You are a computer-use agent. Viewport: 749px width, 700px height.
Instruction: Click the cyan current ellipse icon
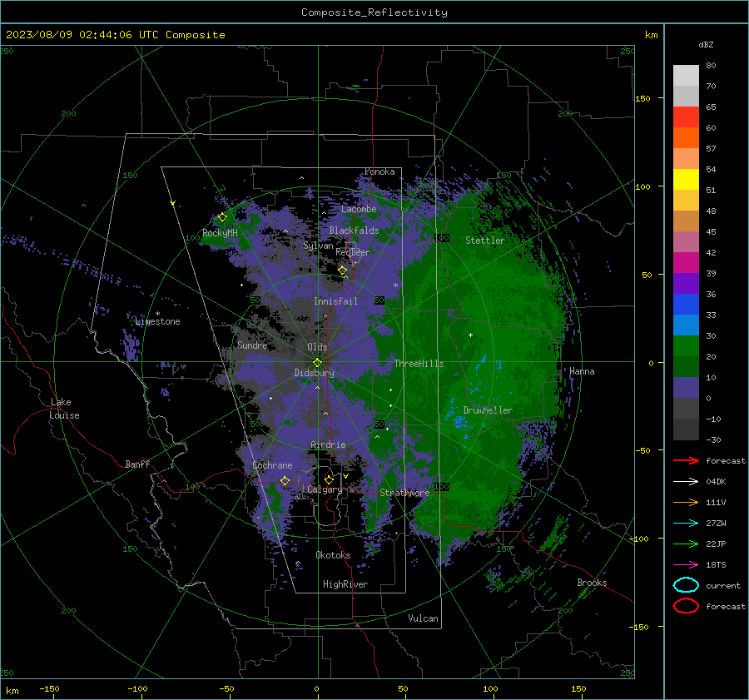pos(686,585)
